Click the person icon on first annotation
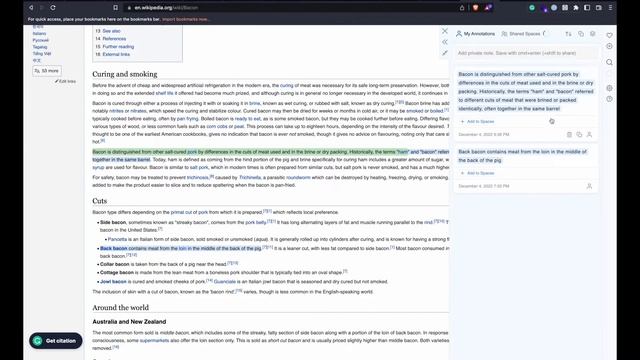This screenshot has height=360, width=640. point(589,135)
